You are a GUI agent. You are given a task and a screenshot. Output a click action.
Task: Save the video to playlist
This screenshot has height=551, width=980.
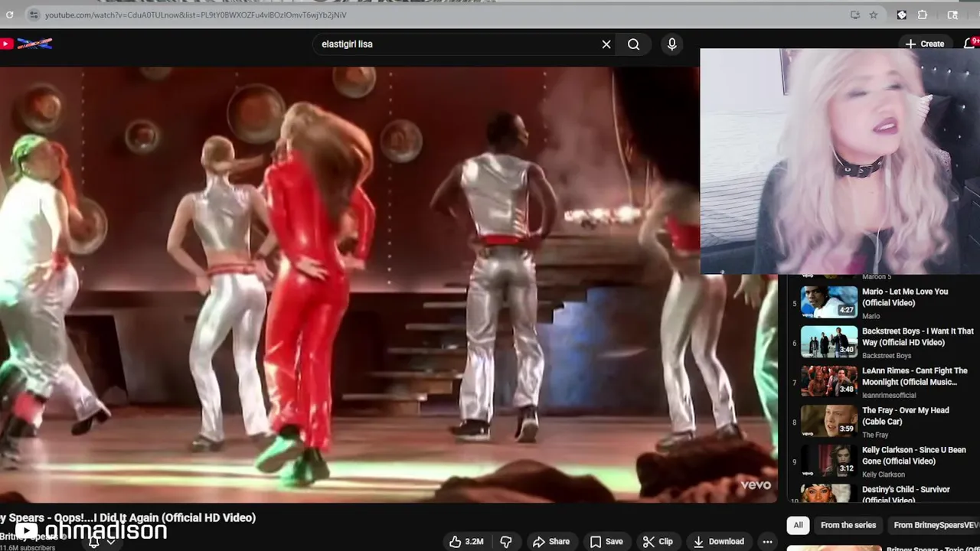[606, 541]
